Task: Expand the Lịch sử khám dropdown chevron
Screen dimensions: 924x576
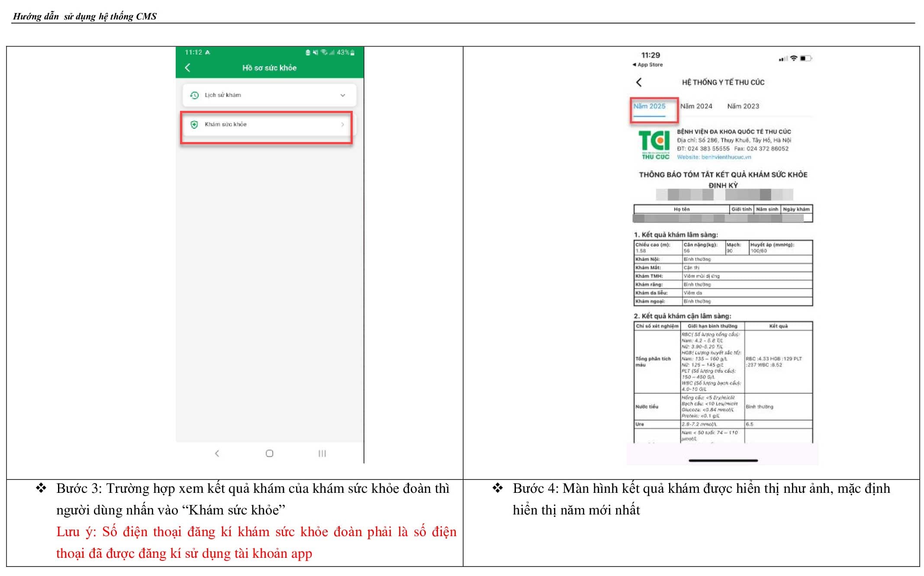Action: [343, 95]
